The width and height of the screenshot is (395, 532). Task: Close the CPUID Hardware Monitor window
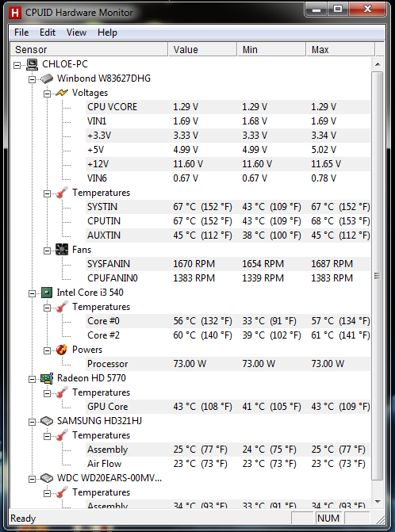click(x=367, y=10)
